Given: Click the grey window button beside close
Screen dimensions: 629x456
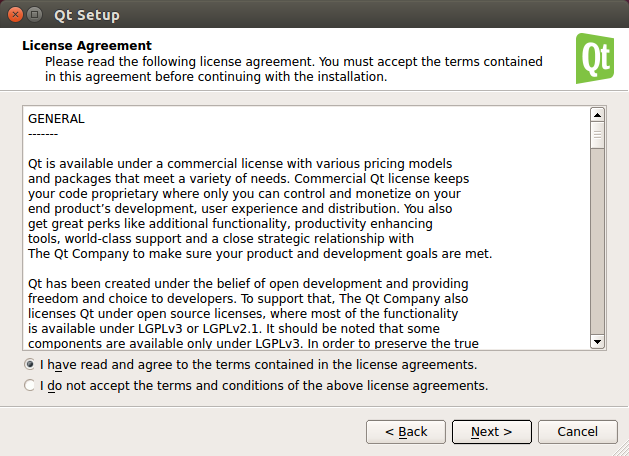Looking at the screenshot, I should 34,15.
